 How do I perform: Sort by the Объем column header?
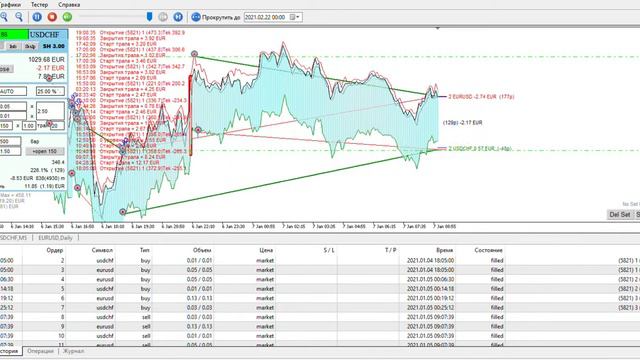point(202,250)
